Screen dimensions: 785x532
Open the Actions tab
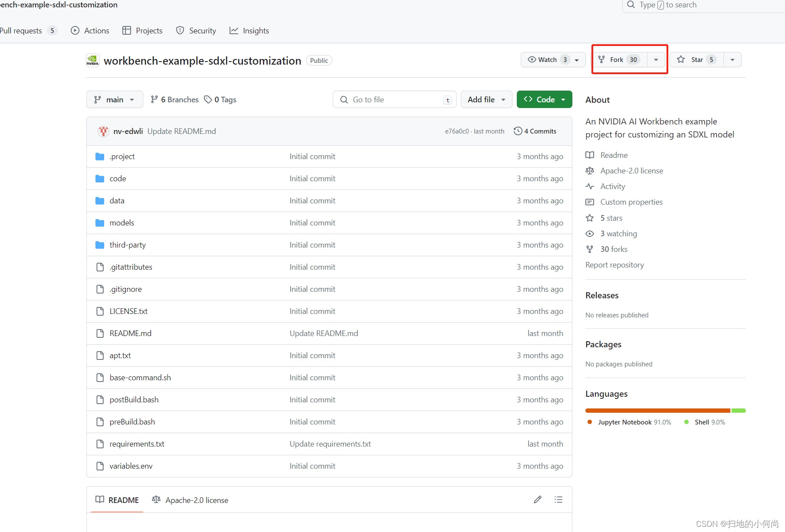pyautogui.click(x=90, y=30)
